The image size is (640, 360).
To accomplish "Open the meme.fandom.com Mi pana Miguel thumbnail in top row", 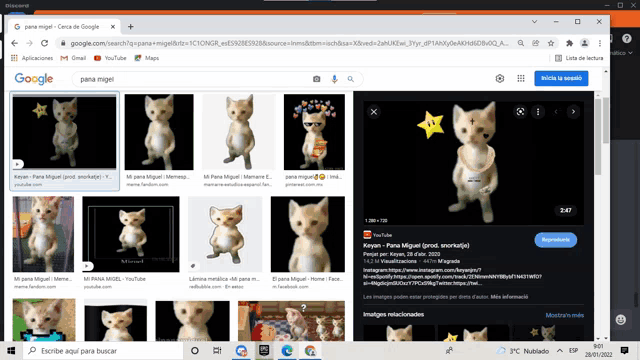I will 159,132.
